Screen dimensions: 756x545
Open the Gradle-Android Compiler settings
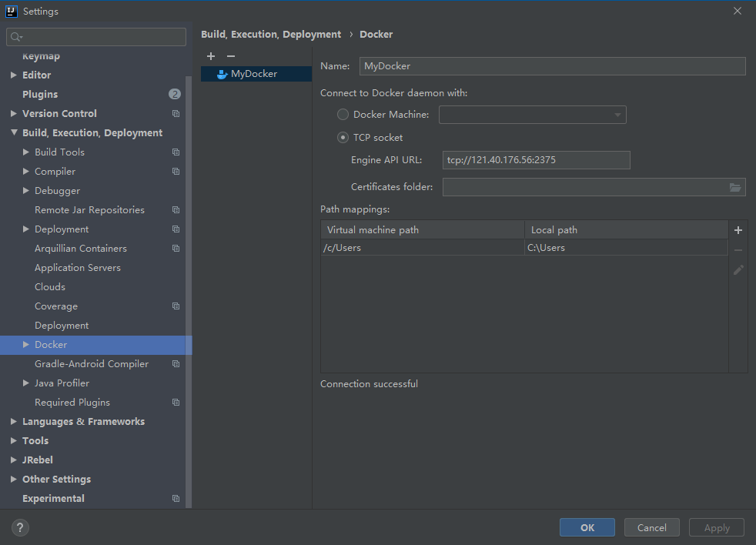[92, 363]
